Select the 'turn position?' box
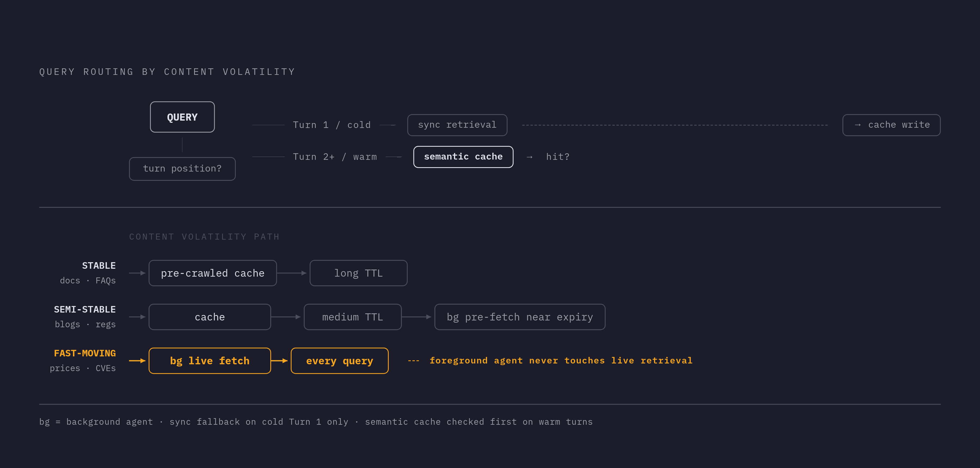This screenshot has width=980, height=468. 182,169
